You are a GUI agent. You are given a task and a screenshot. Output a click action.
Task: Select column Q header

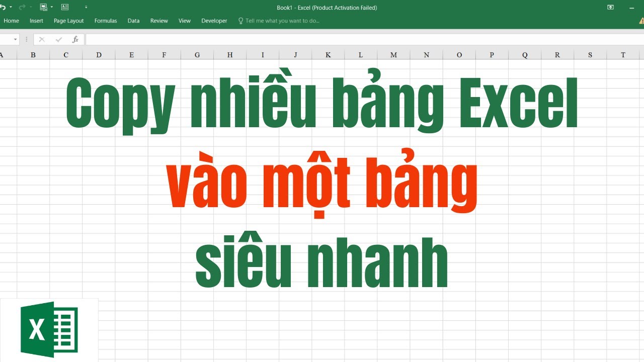point(525,55)
